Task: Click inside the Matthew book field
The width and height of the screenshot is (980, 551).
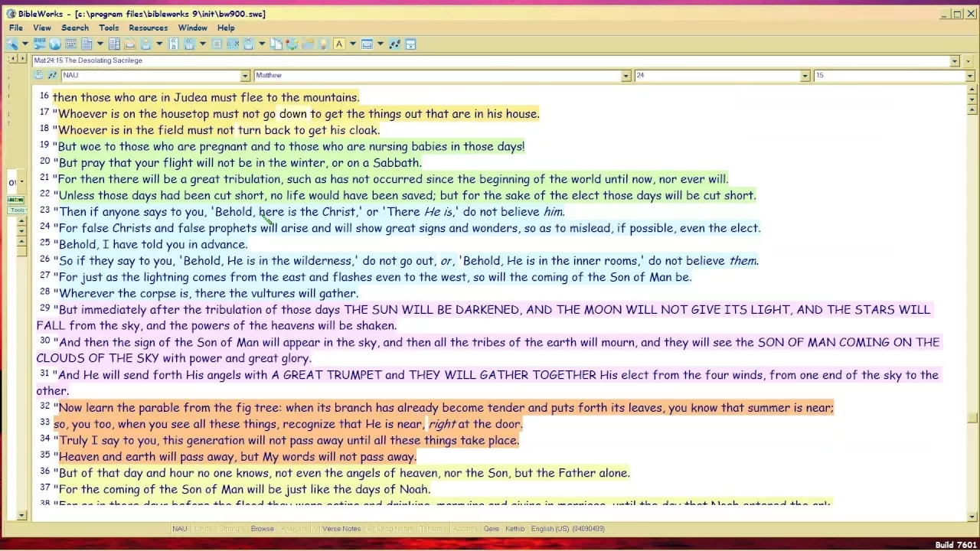Action: [436, 76]
